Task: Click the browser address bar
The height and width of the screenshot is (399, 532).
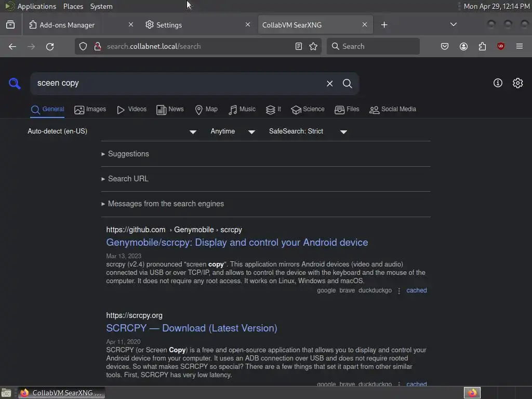Action: point(198,46)
